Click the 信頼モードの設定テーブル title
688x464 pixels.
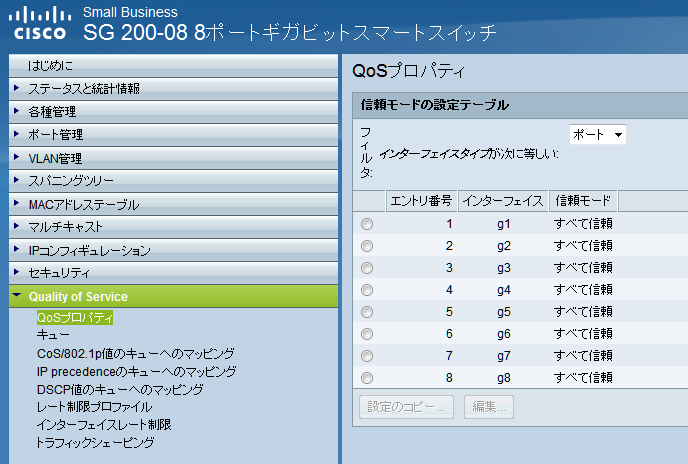coord(434,105)
